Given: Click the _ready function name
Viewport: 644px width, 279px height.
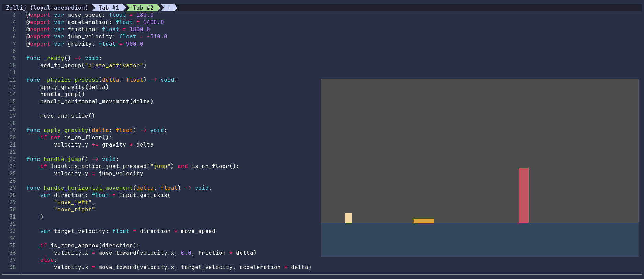Looking at the screenshot, I should tap(54, 58).
